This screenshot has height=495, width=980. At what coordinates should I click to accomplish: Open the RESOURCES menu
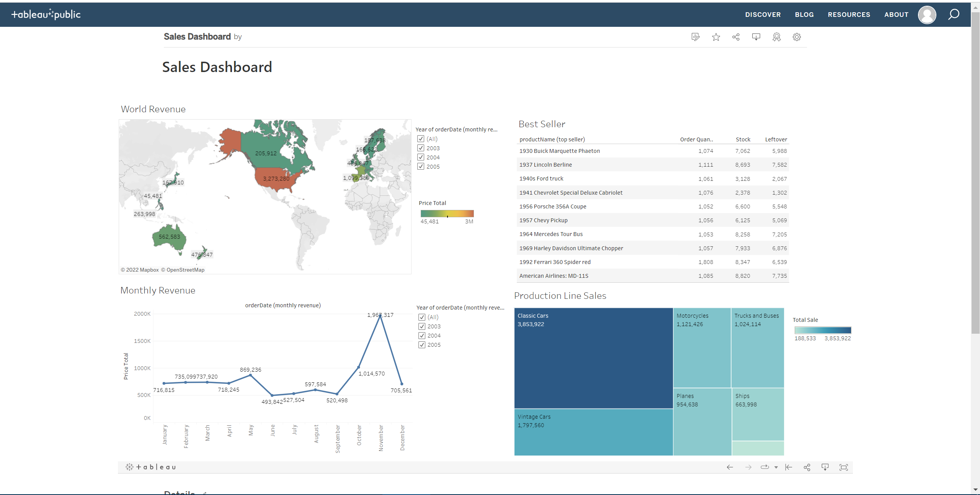tap(849, 15)
